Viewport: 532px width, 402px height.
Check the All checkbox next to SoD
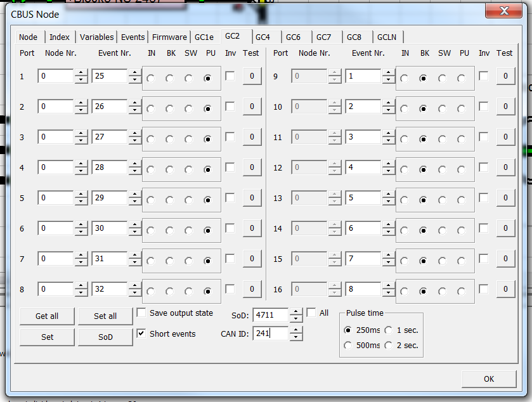[311, 313]
